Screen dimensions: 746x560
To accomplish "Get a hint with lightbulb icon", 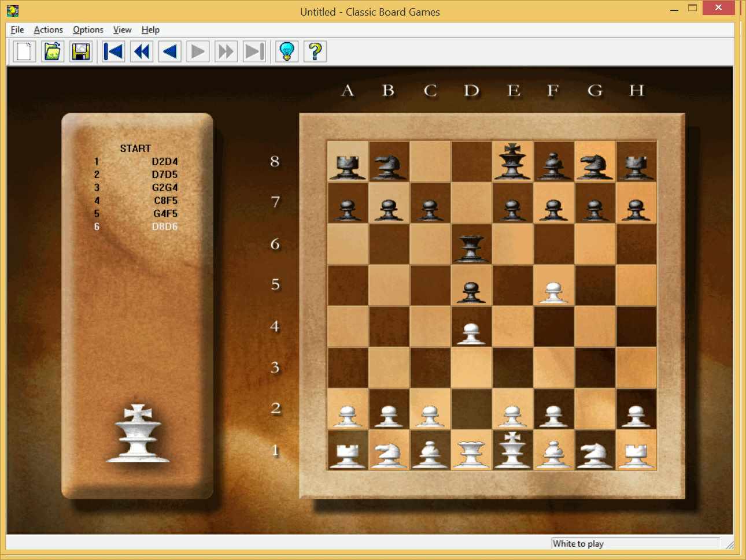I will click(287, 52).
